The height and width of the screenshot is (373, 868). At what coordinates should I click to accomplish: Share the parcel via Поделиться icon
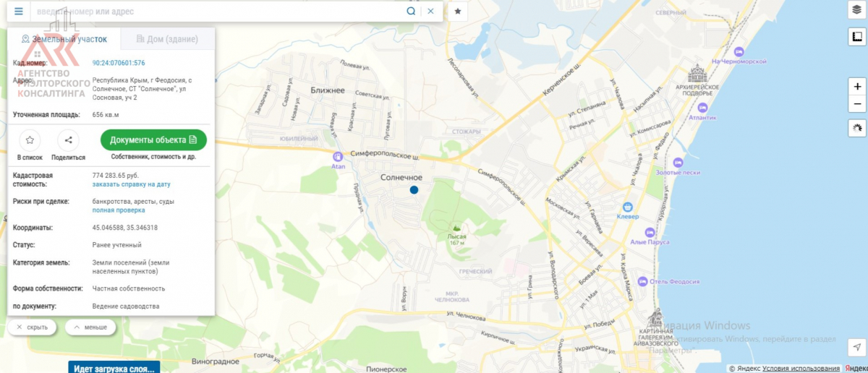tap(68, 140)
